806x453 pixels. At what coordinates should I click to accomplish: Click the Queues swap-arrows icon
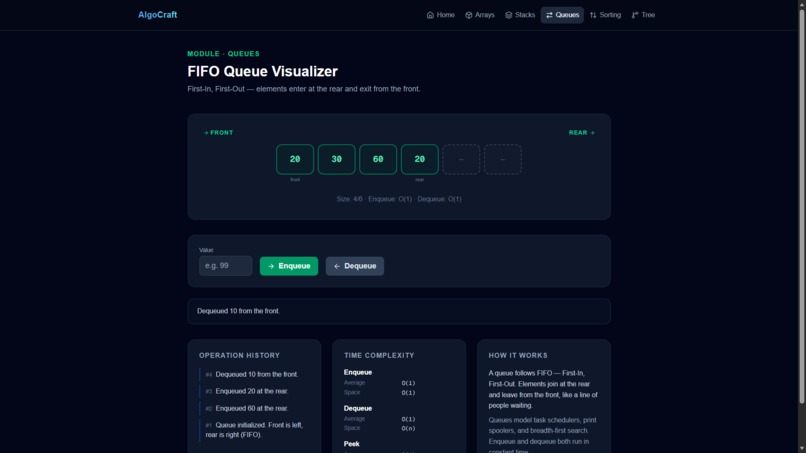pos(549,15)
